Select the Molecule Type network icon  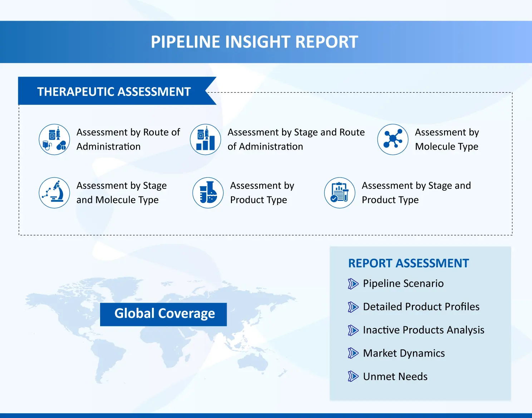click(x=393, y=140)
